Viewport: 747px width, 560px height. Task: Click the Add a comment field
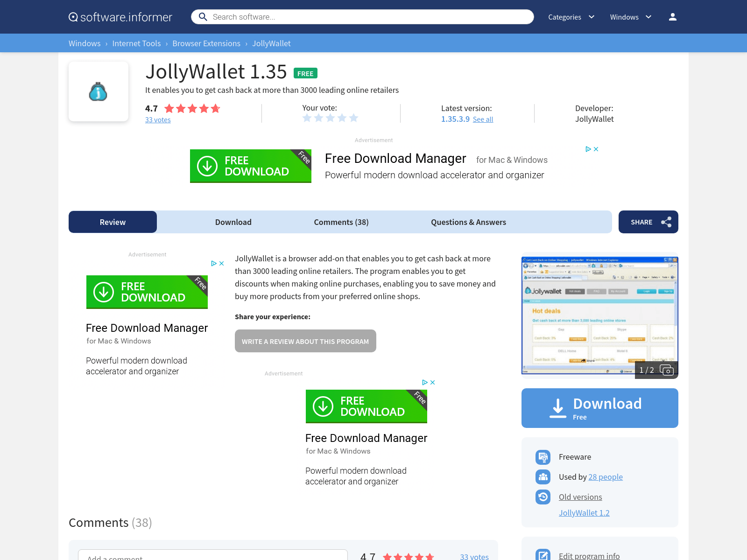(x=213, y=555)
